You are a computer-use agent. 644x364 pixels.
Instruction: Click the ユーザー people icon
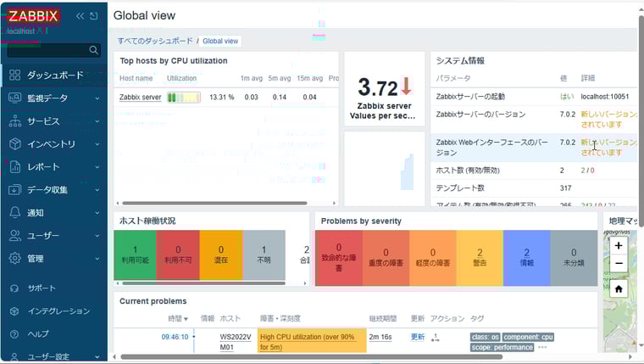[14, 236]
